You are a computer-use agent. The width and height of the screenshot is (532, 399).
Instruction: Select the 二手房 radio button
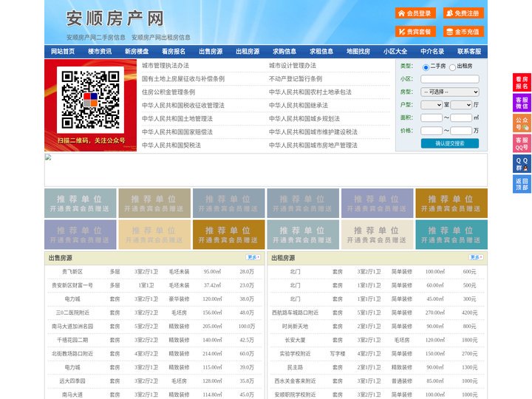pos(426,67)
